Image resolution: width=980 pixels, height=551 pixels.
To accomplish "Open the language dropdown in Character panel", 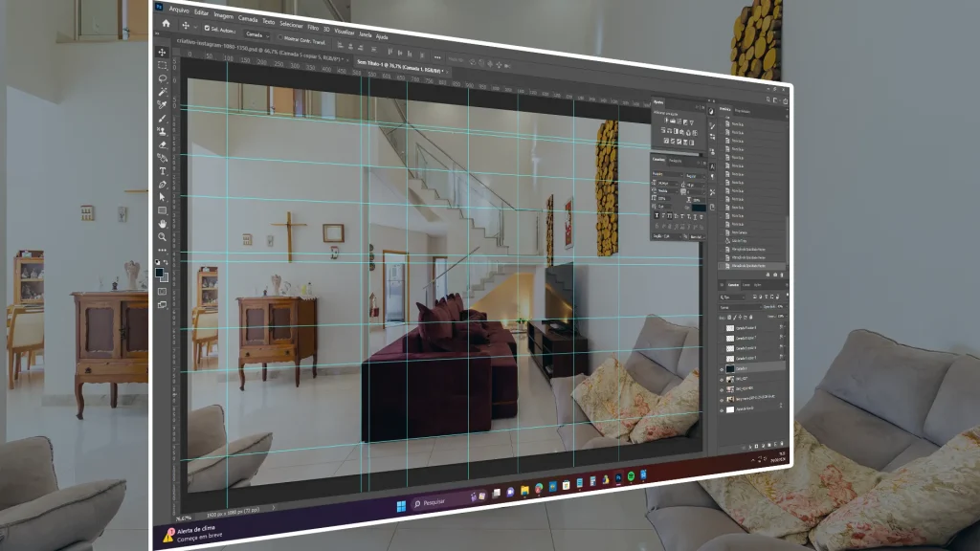I will [667, 237].
